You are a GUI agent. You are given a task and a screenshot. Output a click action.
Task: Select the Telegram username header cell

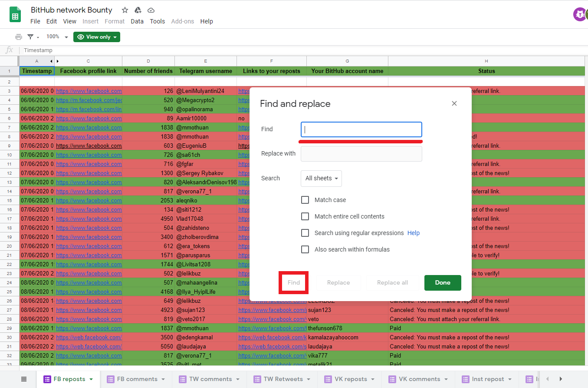pyautogui.click(x=206, y=71)
